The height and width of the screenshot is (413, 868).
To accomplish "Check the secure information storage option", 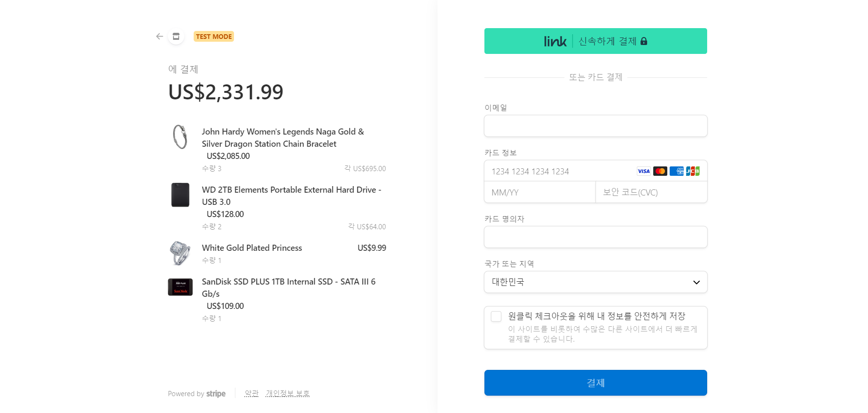I will click(496, 316).
